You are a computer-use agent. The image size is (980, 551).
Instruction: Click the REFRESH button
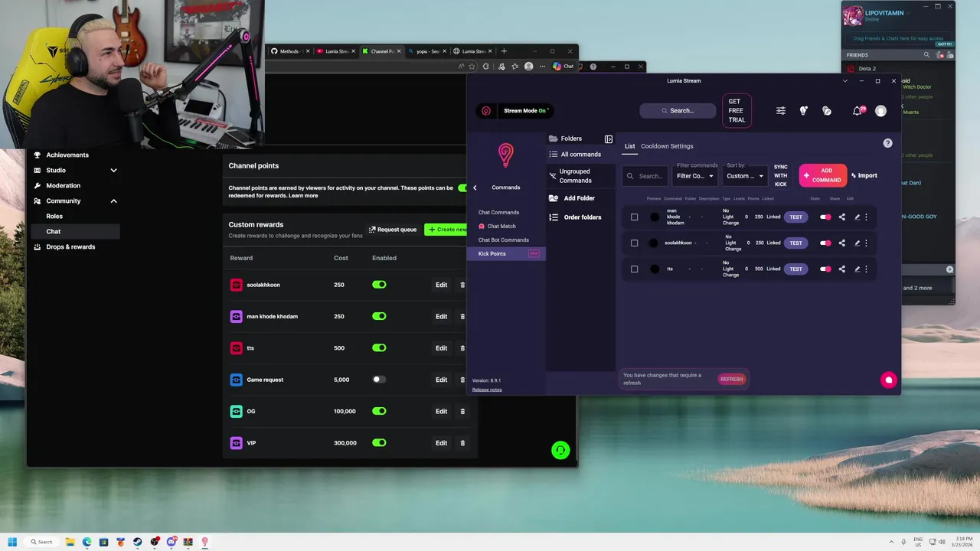pos(731,380)
